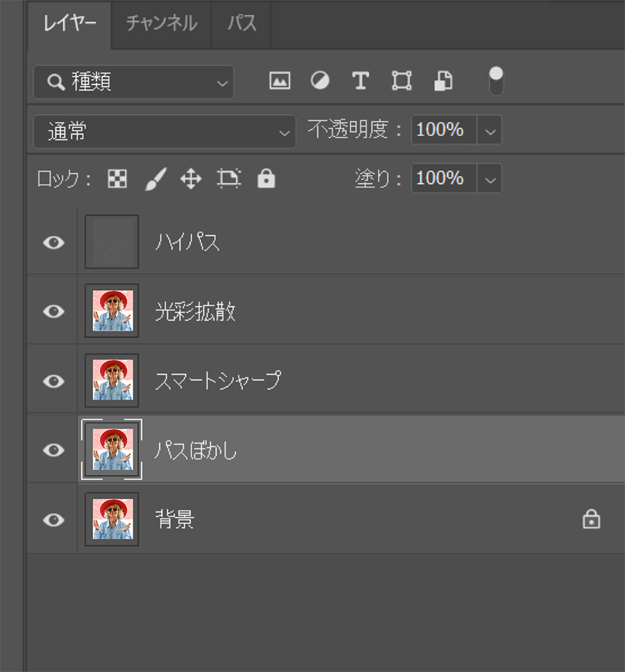Filter layers by text type
The image size is (625, 672).
pos(360,81)
